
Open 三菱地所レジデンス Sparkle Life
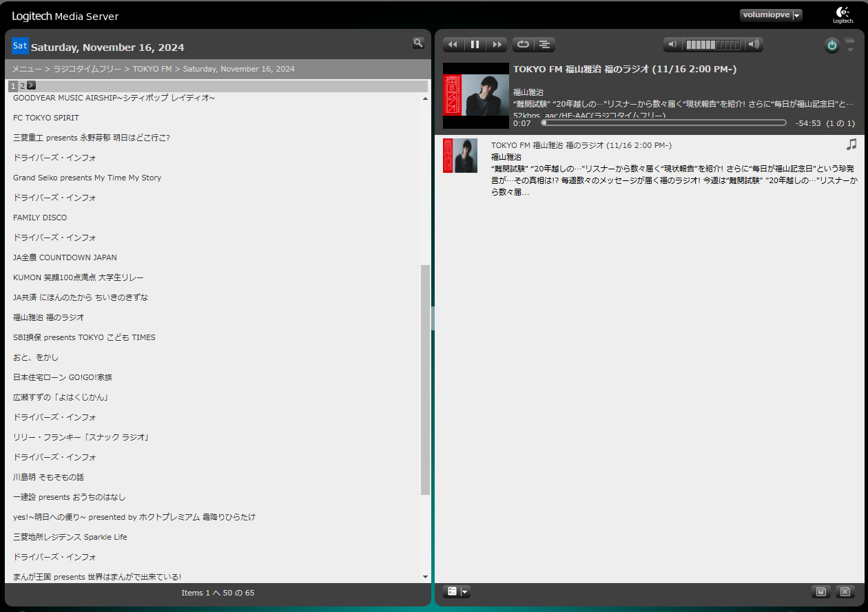coord(70,537)
